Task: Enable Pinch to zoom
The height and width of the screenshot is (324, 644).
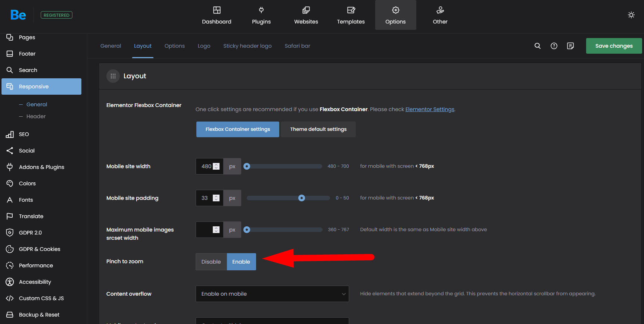Action: pos(241,262)
